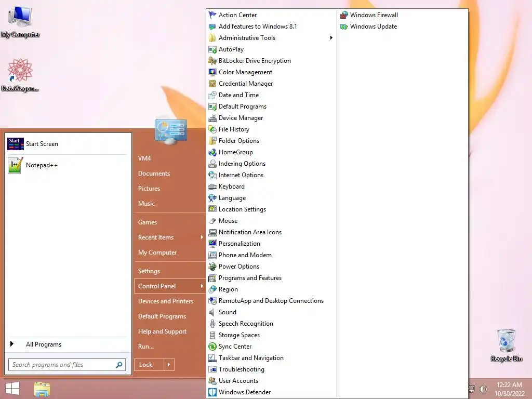Open Speech Recognition microphone icon
Viewport: 532px width, 399px height.
(x=212, y=324)
